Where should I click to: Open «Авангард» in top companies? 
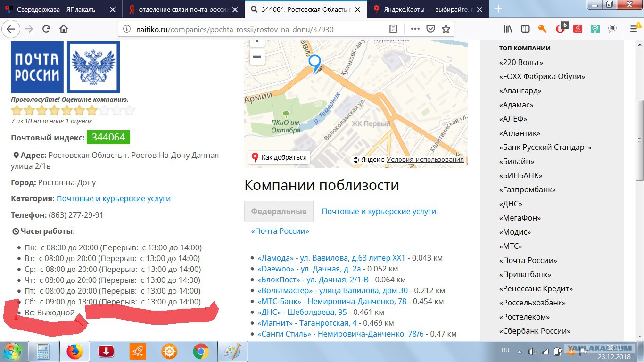tap(520, 90)
